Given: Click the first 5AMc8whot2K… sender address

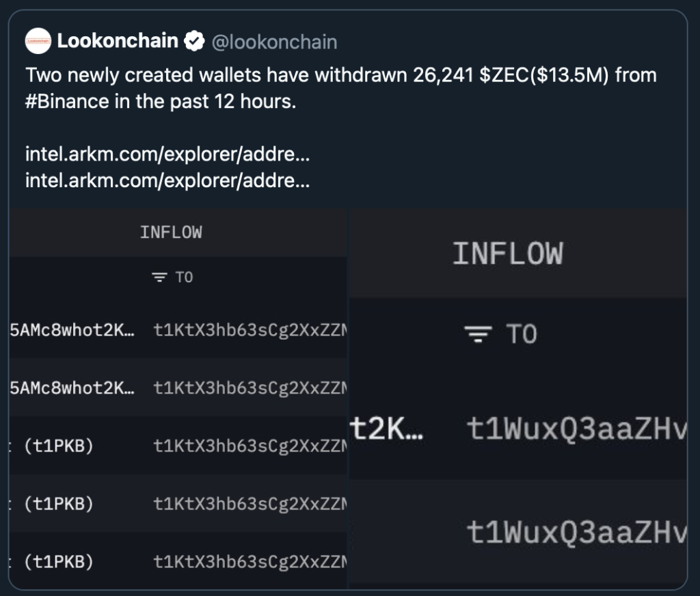Looking at the screenshot, I should click(x=72, y=331).
